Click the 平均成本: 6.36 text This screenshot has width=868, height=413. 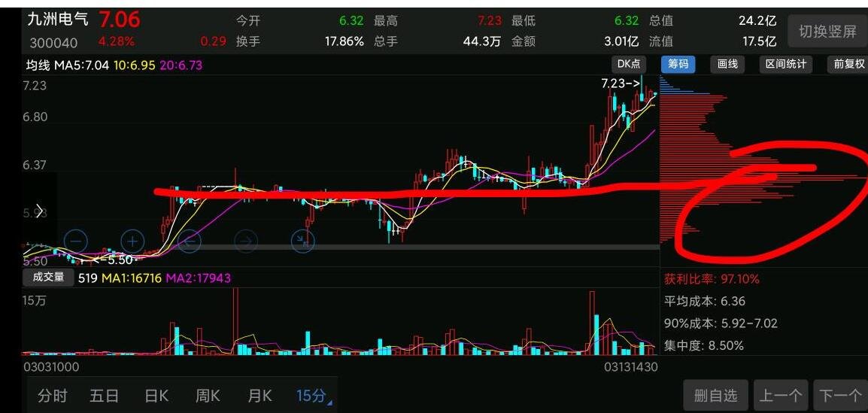(x=705, y=301)
